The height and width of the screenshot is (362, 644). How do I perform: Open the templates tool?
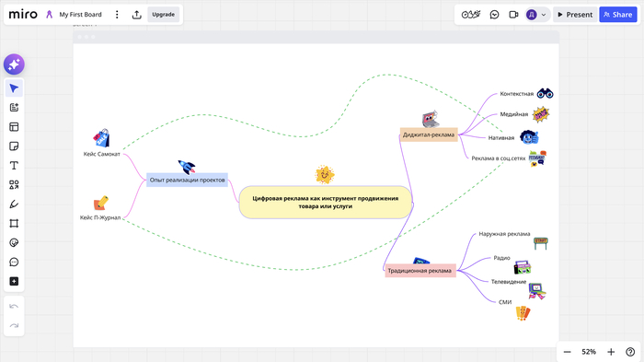pos(14,127)
